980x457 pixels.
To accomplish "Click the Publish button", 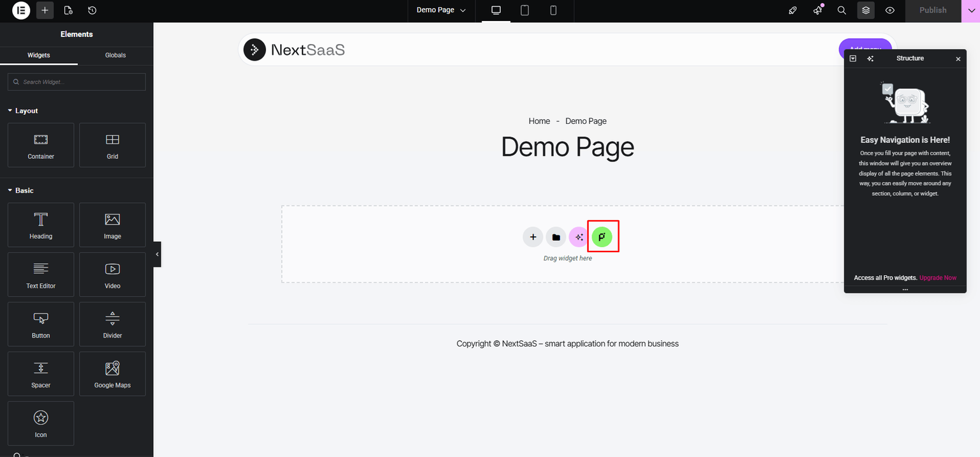I will coord(932,10).
